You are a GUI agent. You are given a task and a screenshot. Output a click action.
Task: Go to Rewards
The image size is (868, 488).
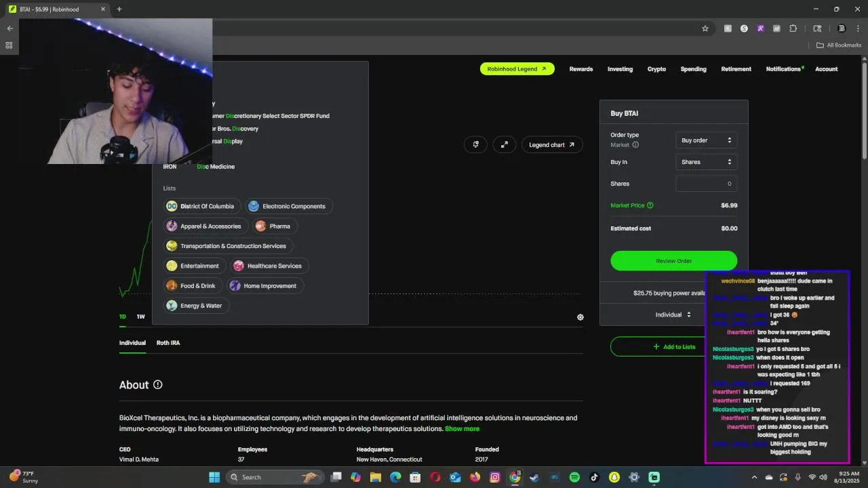tap(581, 69)
